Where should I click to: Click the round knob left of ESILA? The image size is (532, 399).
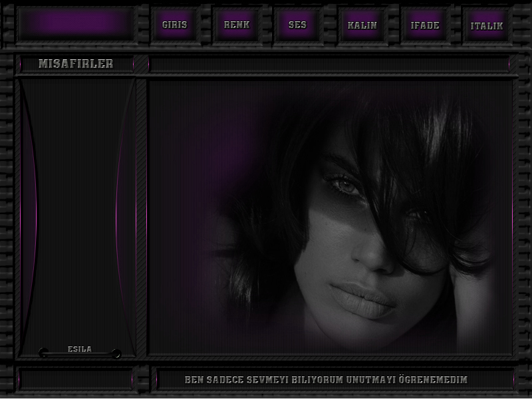[43, 352]
